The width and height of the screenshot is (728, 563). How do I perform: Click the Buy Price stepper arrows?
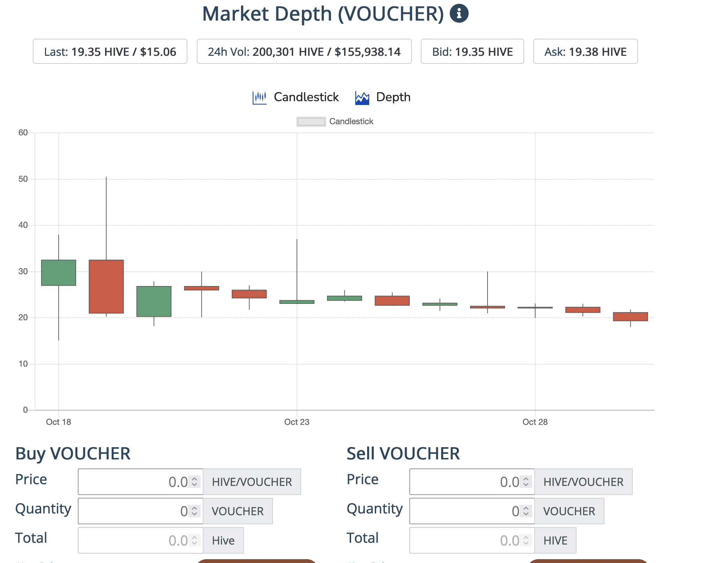click(194, 482)
